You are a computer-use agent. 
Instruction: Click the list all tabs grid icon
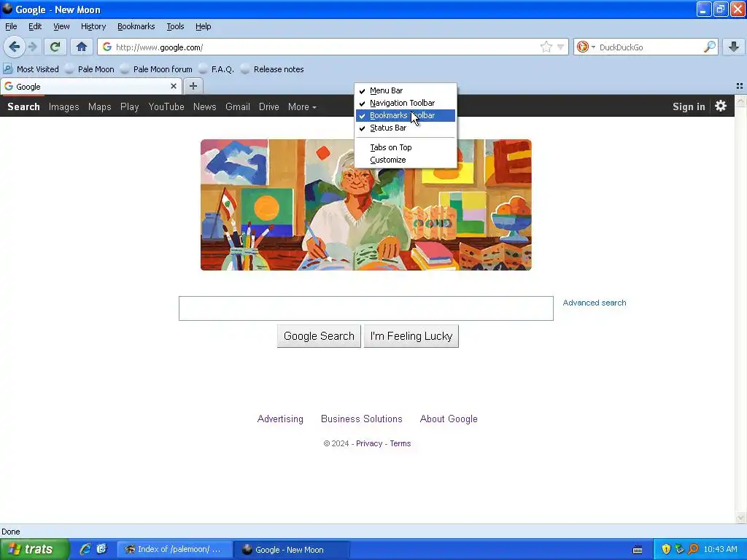coord(740,86)
